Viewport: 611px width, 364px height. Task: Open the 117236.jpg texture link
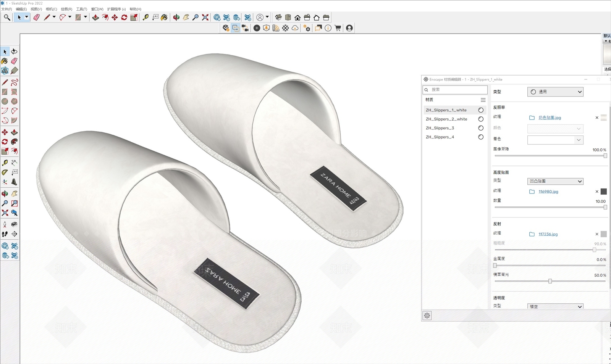pos(548,234)
